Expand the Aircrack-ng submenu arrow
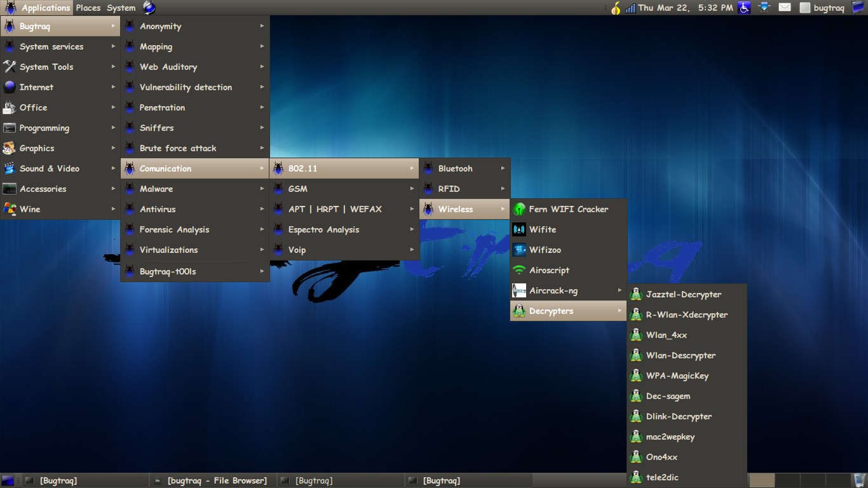Viewport: 868px width, 488px height. pos(621,290)
